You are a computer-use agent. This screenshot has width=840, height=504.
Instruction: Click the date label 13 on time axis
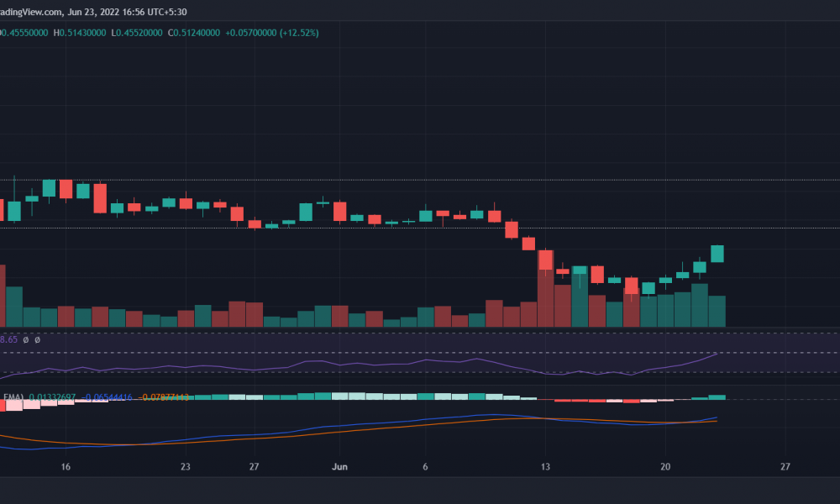pyautogui.click(x=545, y=466)
